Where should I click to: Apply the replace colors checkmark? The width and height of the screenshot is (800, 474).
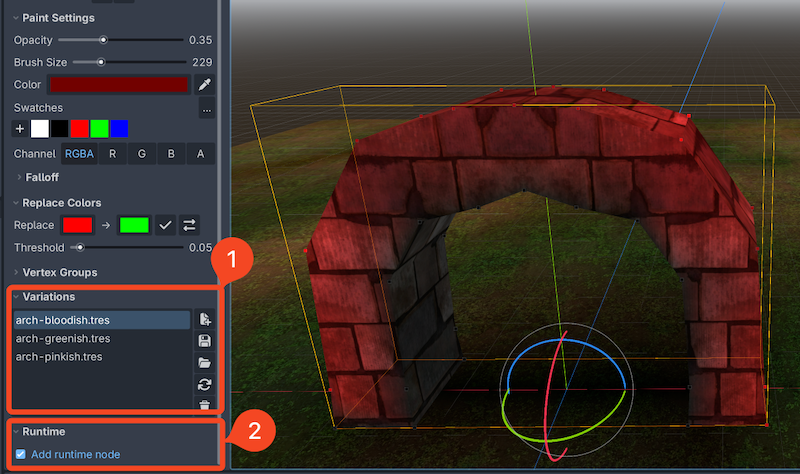(165, 225)
